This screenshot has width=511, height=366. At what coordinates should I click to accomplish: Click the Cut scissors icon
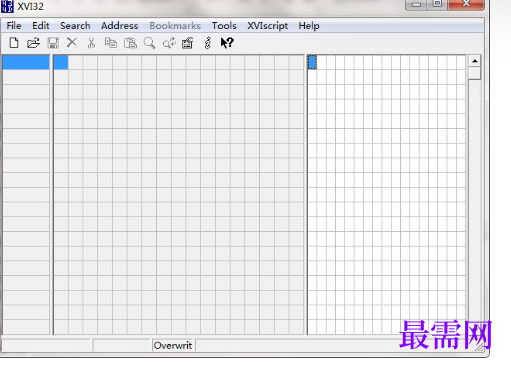(x=91, y=43)
